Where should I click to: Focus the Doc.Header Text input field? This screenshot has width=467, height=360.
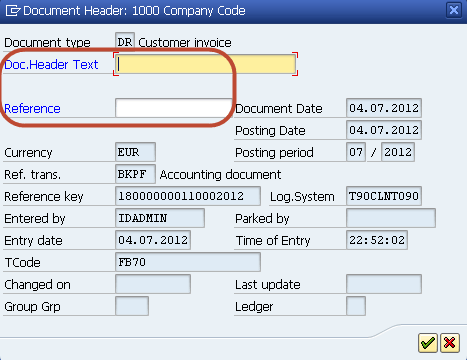click(205, 64)
